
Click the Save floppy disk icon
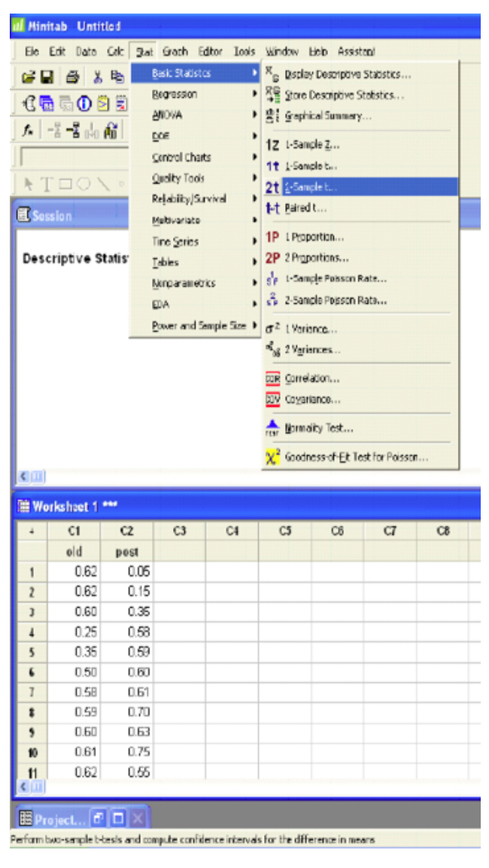pos(47,77)
